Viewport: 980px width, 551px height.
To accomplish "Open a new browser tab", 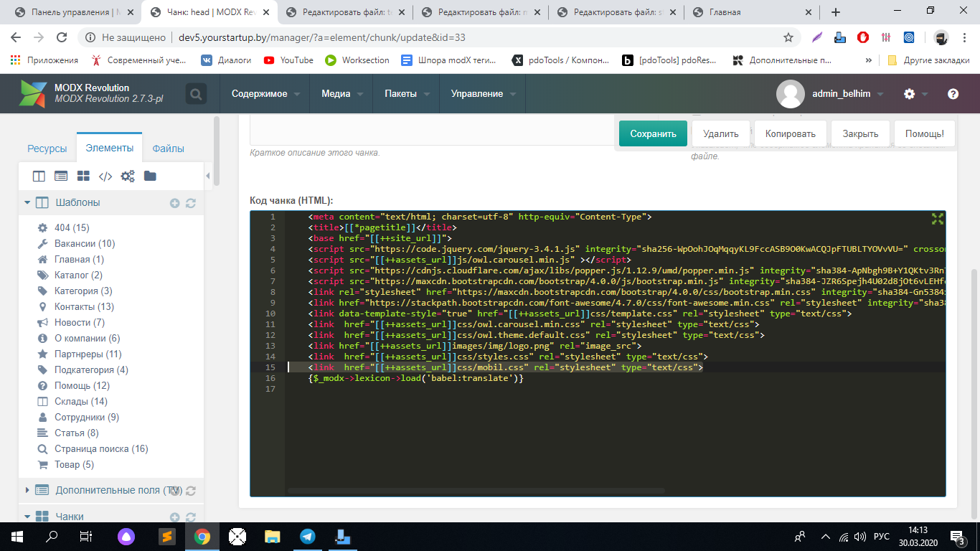I will pos(835,12).
